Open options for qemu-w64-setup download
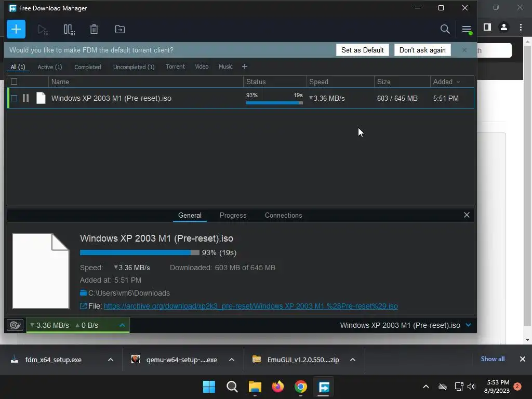Screen dimensions: 532x399 [x=232, y=360]
